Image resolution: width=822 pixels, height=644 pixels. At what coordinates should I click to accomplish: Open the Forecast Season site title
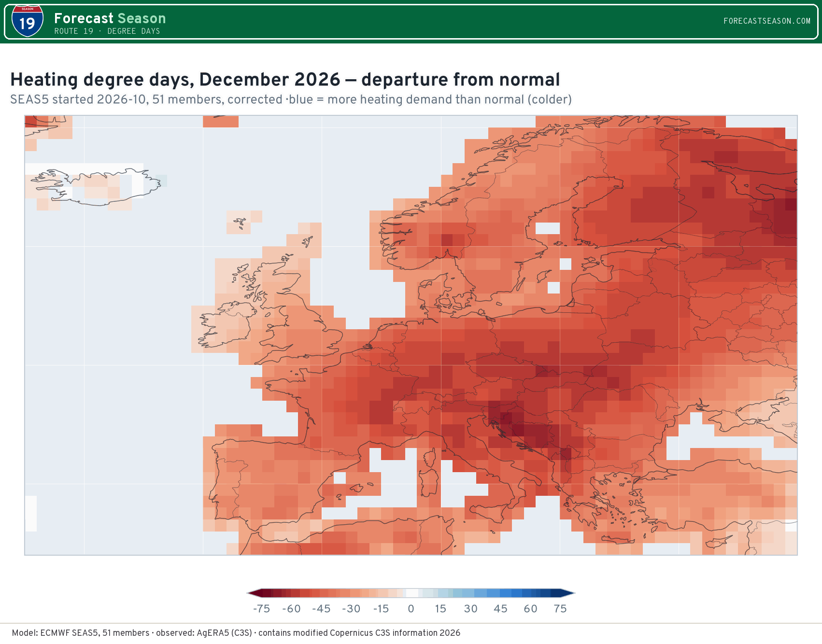coord(110,18)
